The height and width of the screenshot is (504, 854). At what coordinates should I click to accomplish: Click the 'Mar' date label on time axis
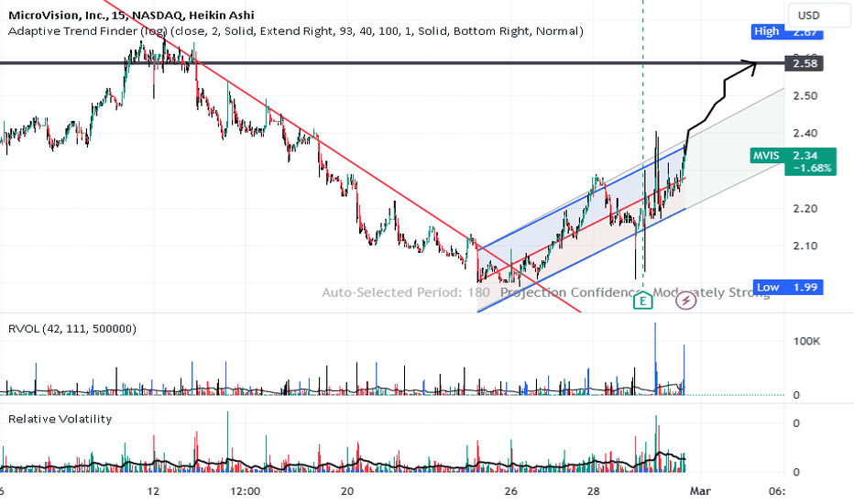click(700, 491)
